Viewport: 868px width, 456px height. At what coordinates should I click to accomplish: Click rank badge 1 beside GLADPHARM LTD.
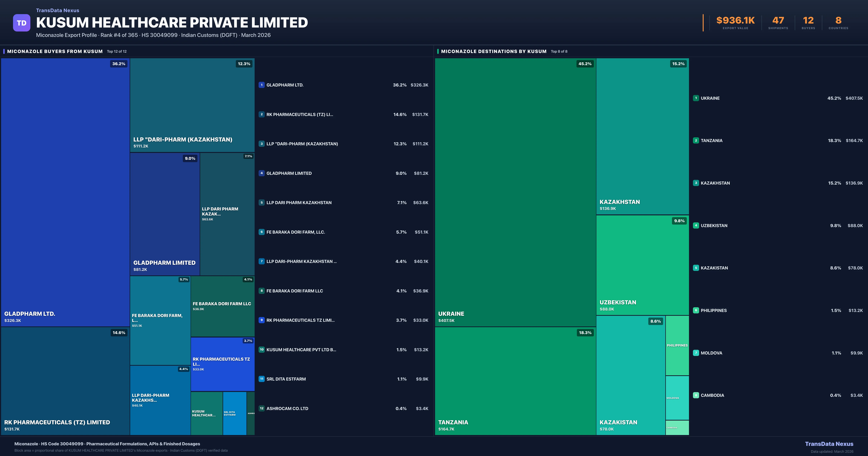pyautogui.click(x=261, y=85)
